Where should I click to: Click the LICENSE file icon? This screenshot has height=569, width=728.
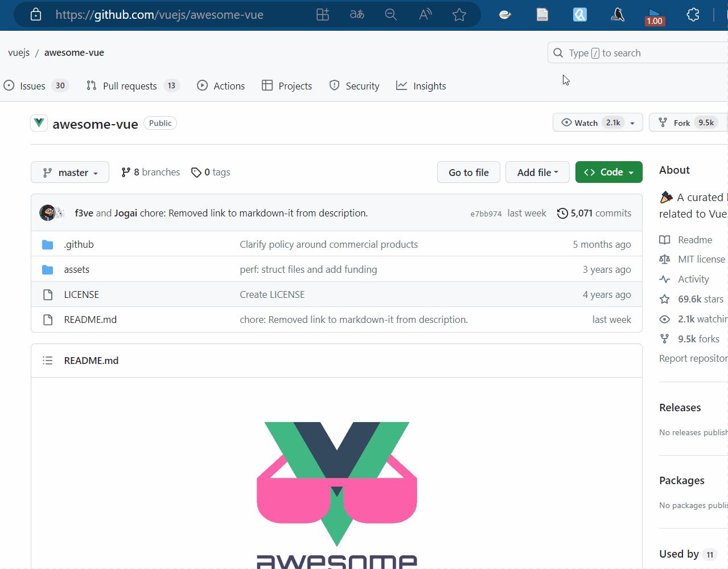point(48,294)
